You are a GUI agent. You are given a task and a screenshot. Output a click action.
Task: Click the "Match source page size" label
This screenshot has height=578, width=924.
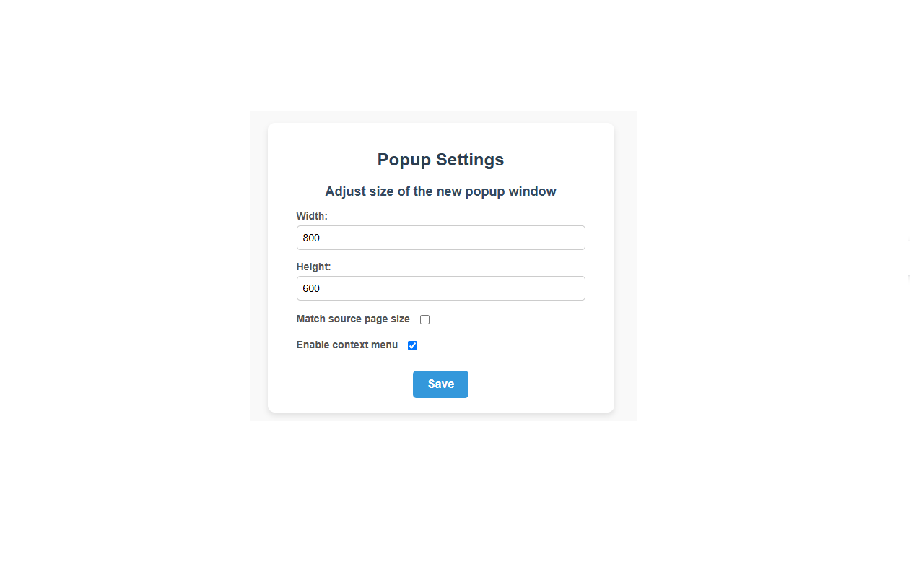pos(353,319)
